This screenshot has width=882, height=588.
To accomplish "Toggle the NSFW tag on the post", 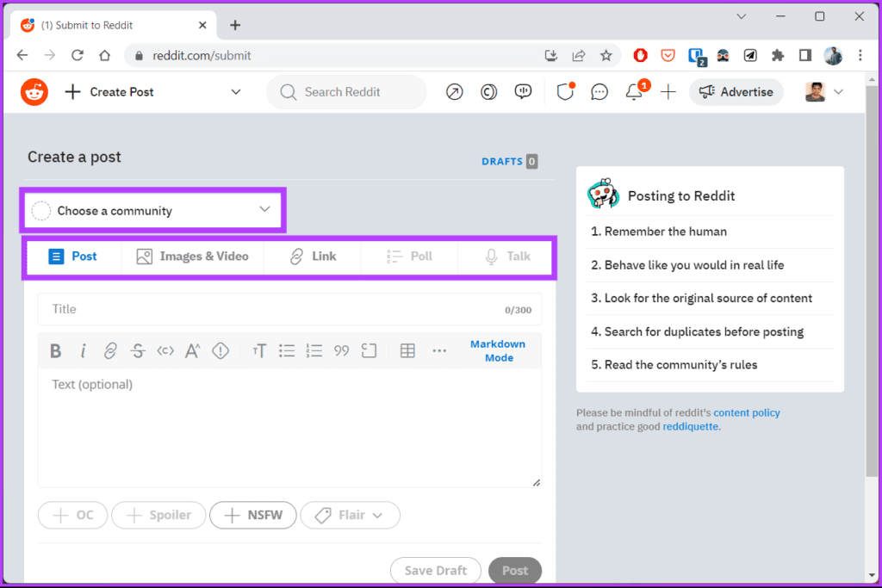I will pyautogui.click(x=253, y=515).
